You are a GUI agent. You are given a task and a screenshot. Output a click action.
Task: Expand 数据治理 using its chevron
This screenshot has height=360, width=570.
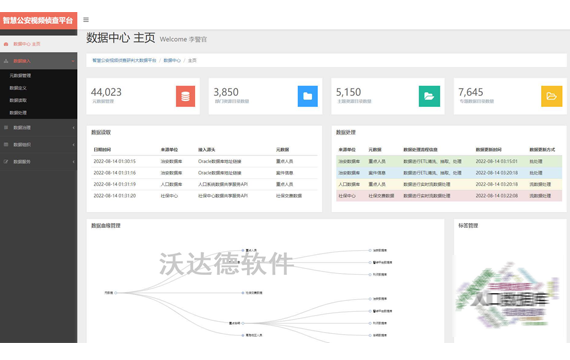pos(73,128)
